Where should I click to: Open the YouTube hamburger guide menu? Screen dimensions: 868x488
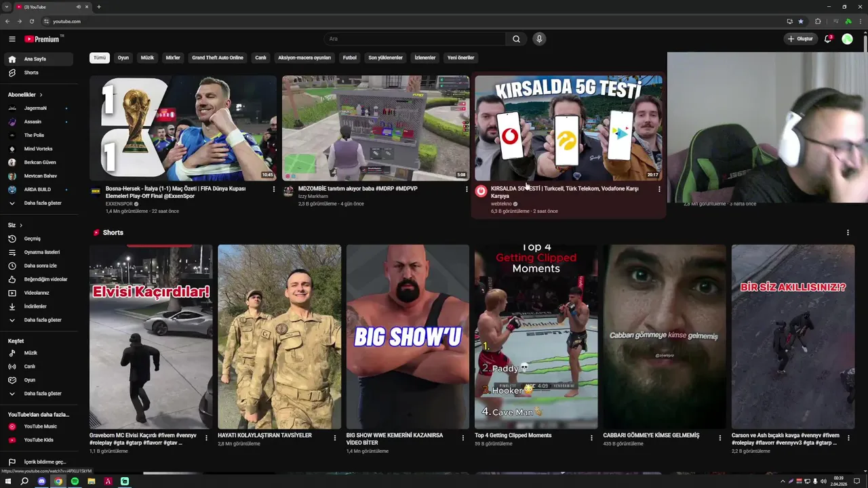tap(12, 39)
